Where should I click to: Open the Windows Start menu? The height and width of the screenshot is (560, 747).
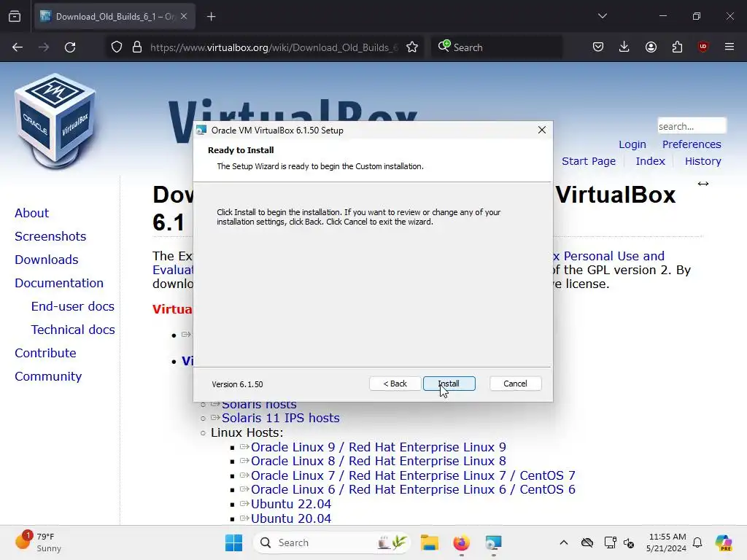233,542
